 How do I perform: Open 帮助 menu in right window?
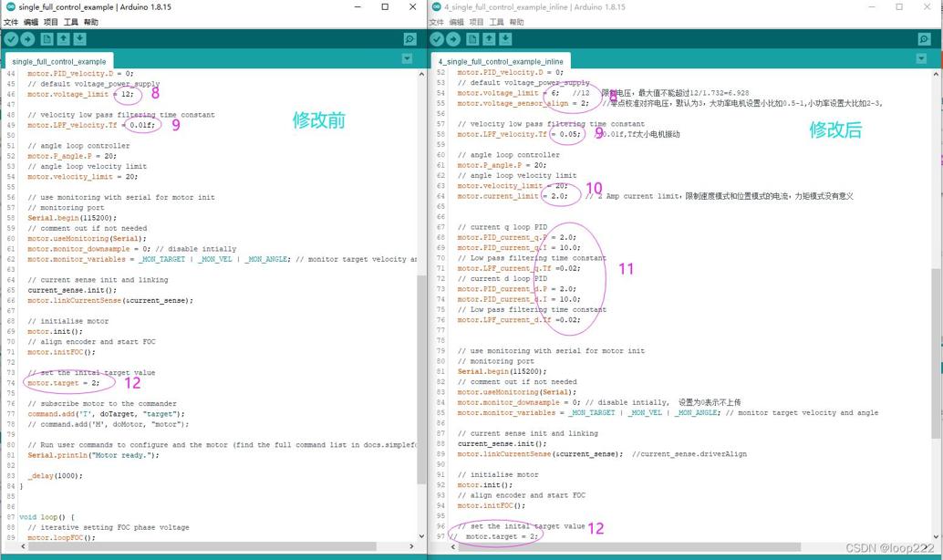pyautogui.click(x=516, y=22)
